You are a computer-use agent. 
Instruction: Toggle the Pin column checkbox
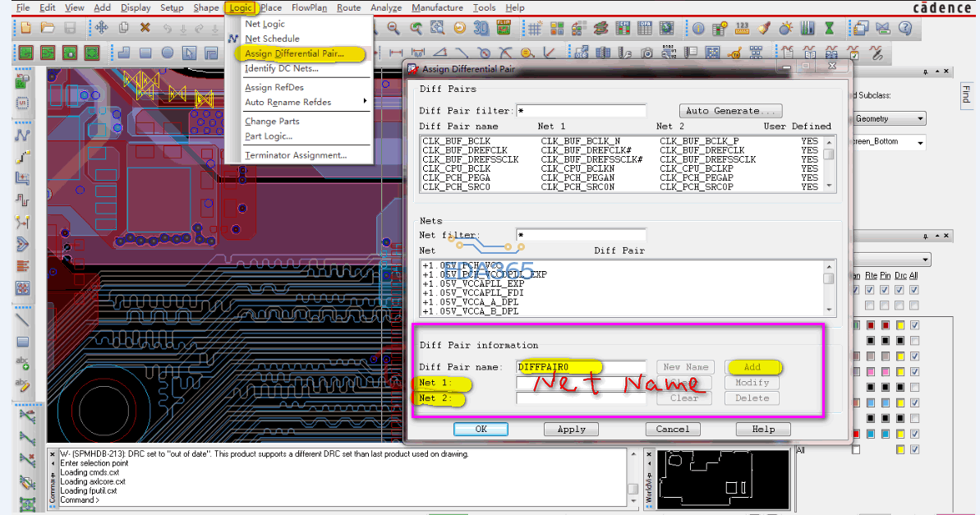pos(885,290)
